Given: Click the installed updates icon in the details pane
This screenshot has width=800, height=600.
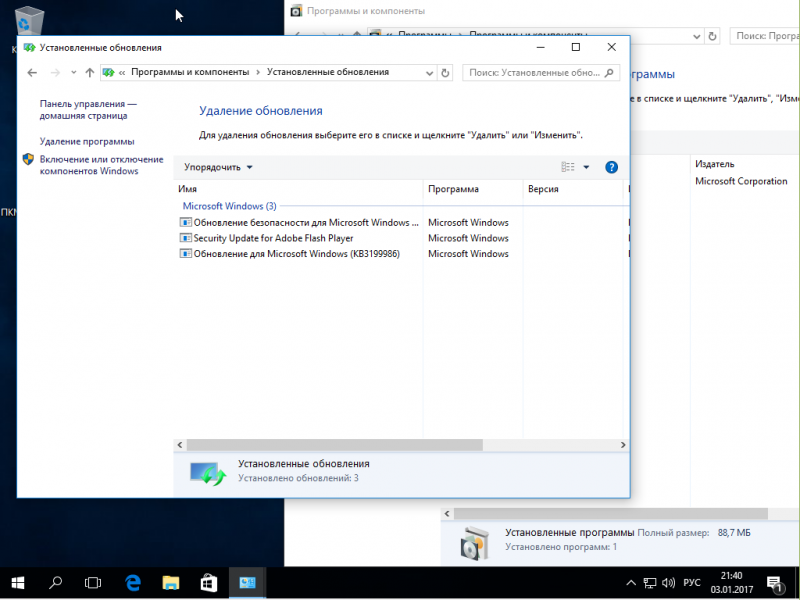Looking at the screenshot, I should tap(208, 473).
